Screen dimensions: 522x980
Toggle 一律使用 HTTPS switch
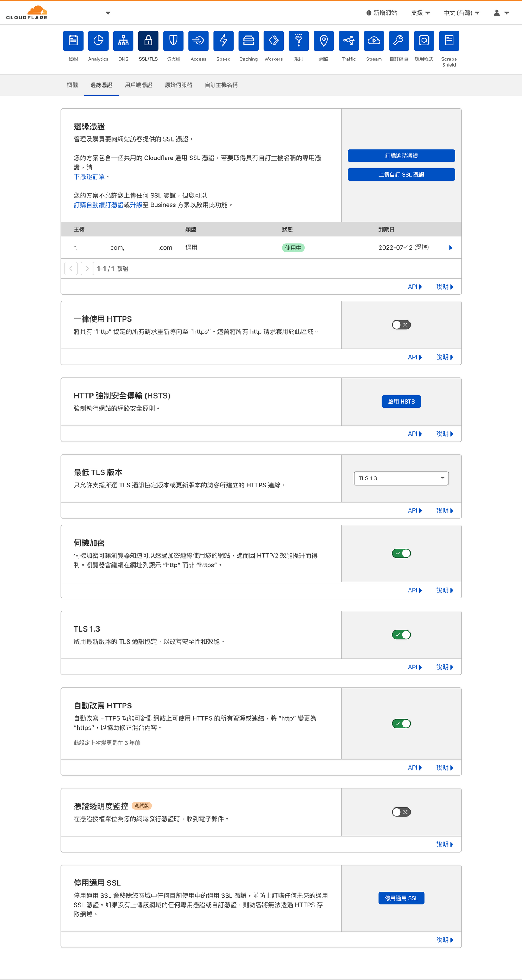click(x=401, y=325)
